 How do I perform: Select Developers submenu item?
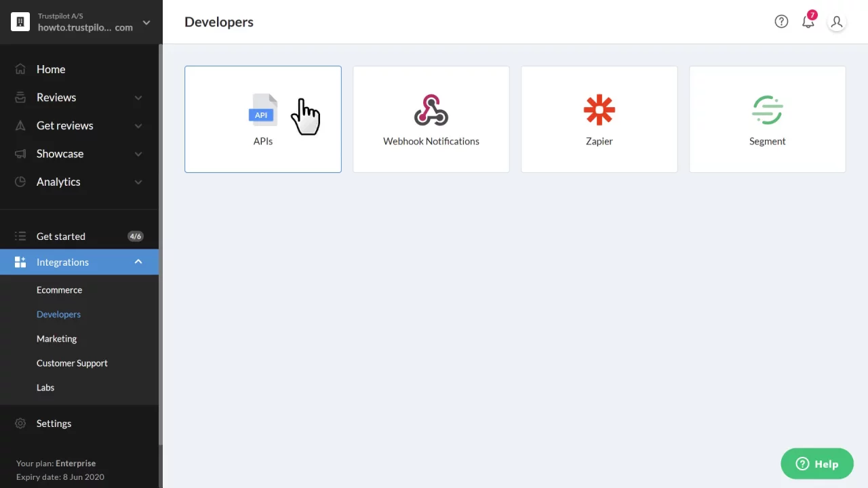(58, 314)
